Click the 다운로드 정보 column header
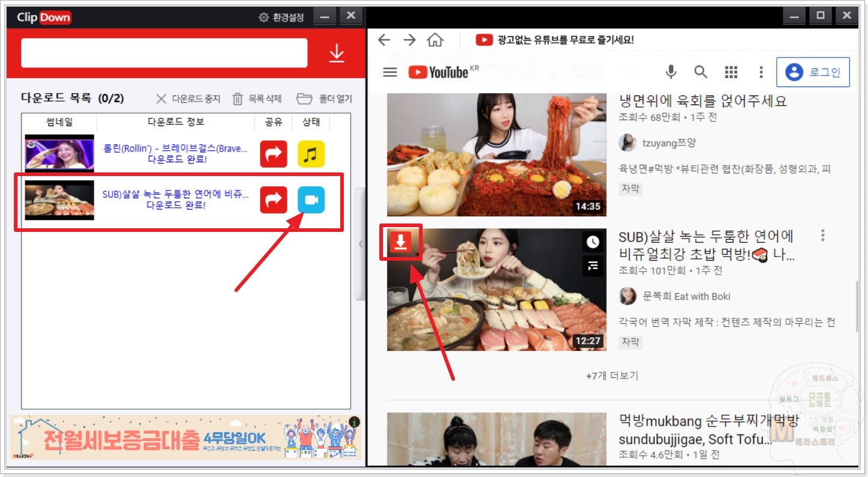The width and height of the screenshot is (868, 477). (x=176, y=122)
